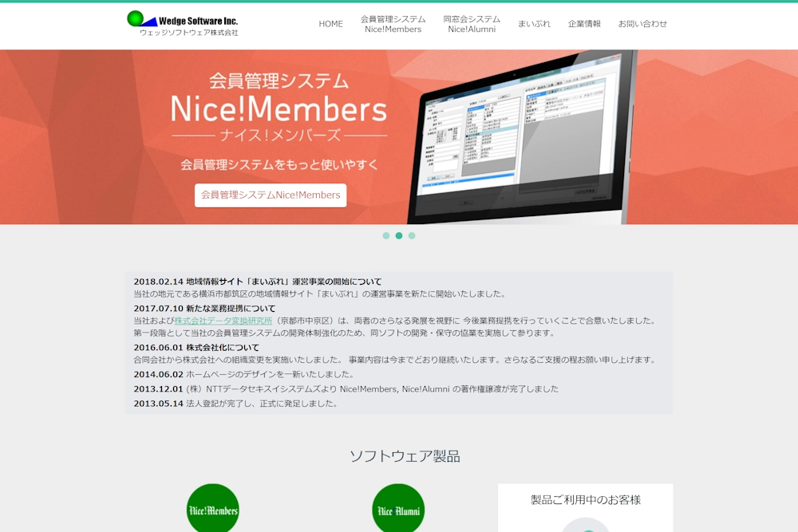The width and height of the screenshot is (798, 532).
Task: Click the Wedge Software Inc. logo
Action: tap(183, 24)
